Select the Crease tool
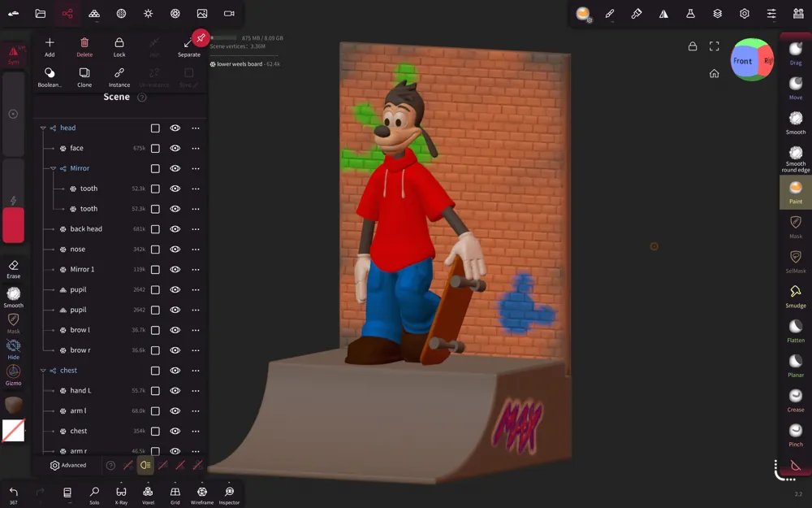 [x=796, y=401]
